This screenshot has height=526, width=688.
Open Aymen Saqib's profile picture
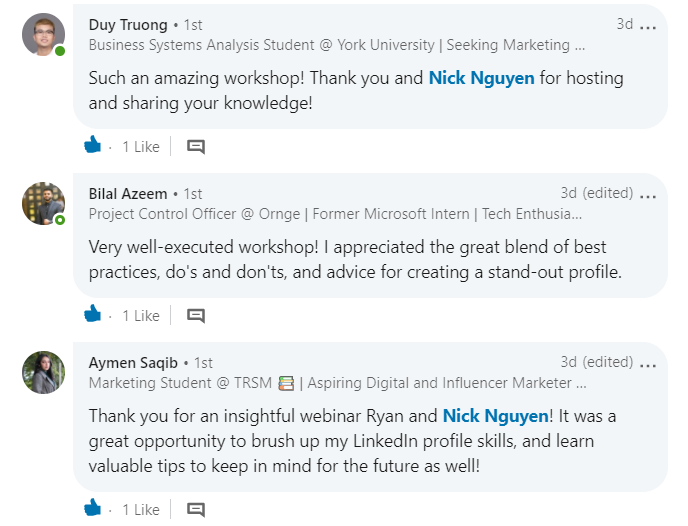[43, 372]
